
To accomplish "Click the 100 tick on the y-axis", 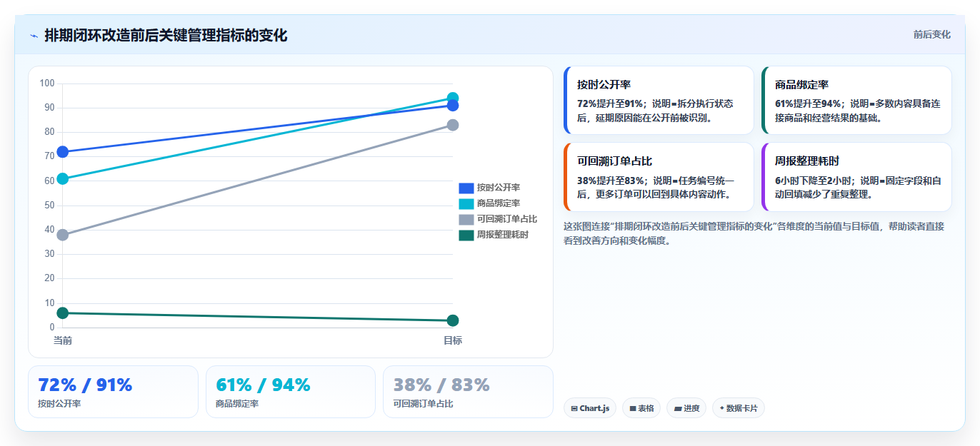I will pos(47,83).
